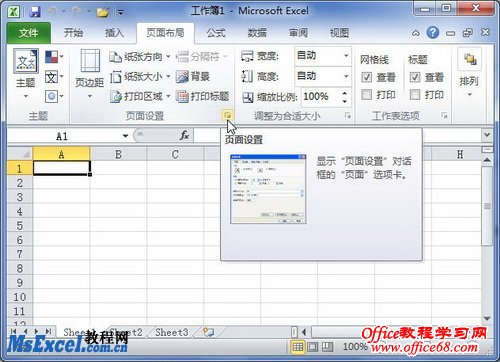Switch to the 视图 tab

(339, 33)
